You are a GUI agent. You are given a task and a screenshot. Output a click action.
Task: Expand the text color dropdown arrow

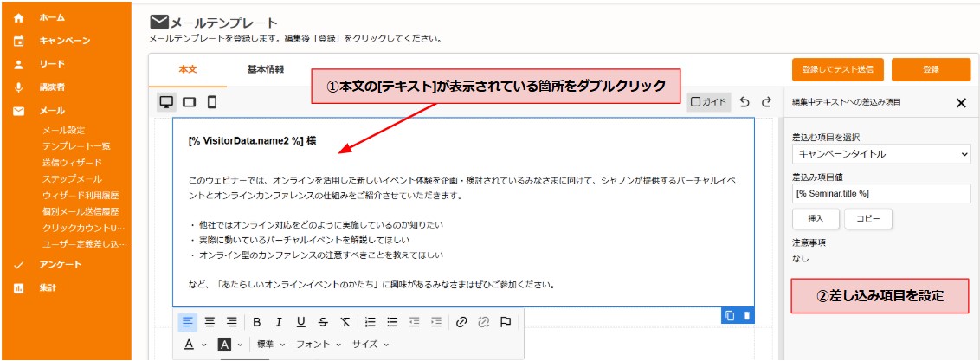tap(203, 345)
